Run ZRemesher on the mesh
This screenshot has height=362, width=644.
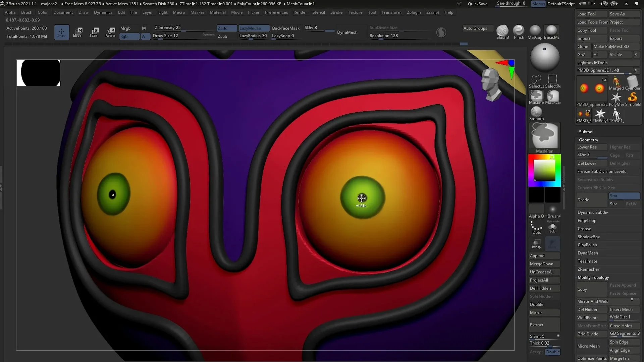pyautogui.click(x=588, y=269)
